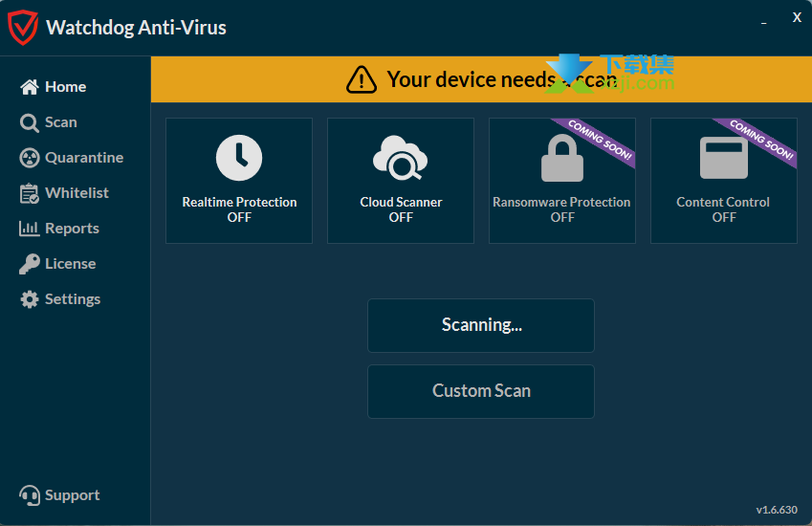Click the Cloud Scanner cloud icon
This screenshot has height=526, width=812.
[x=401, y=158]
